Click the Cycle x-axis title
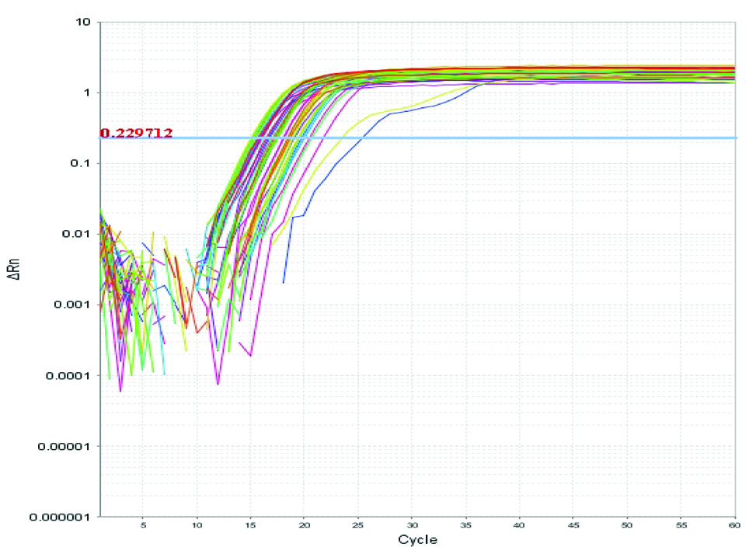Screen dimensions: 756x554 (x=417, y=539)
